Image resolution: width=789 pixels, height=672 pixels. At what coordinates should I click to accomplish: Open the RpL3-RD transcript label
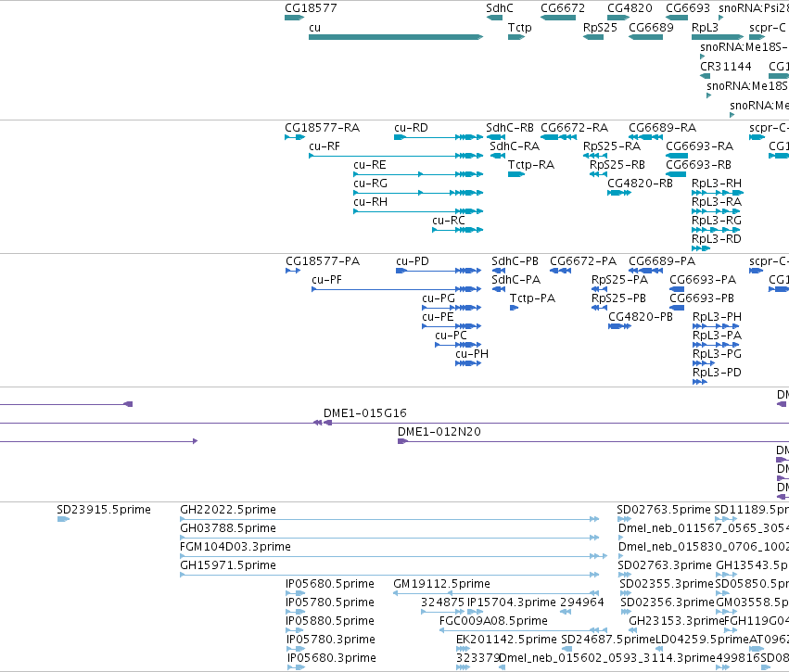point(716,239)
